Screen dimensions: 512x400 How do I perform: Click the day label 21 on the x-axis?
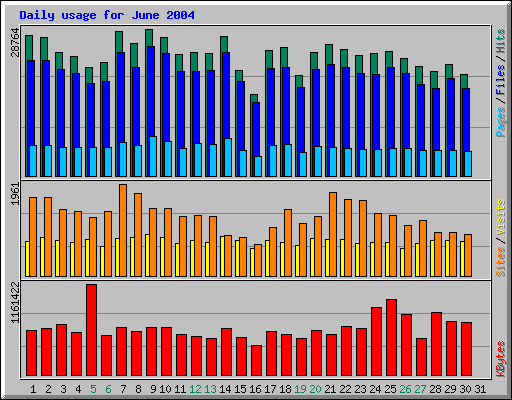point(330,389)
